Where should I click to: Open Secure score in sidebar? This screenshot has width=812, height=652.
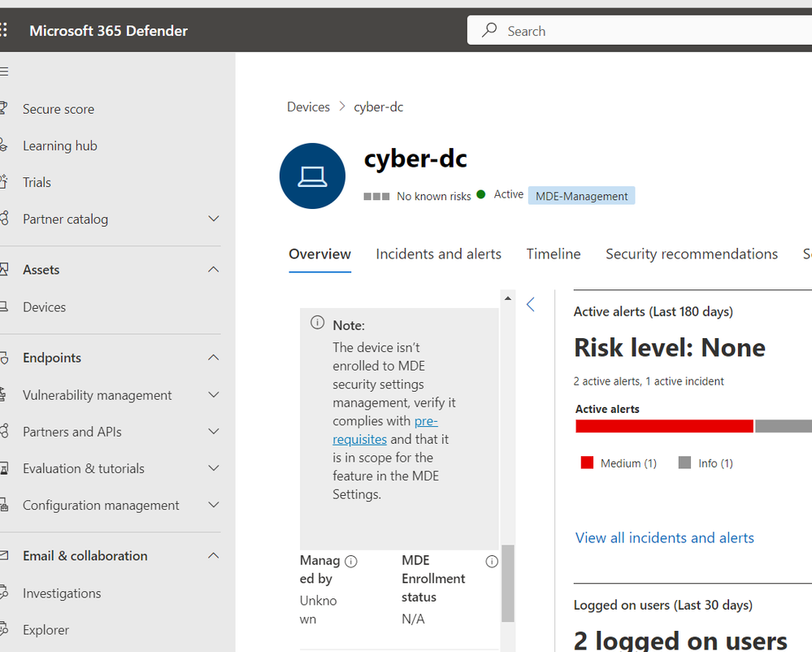pyautogui.click(x=59, y=109)
